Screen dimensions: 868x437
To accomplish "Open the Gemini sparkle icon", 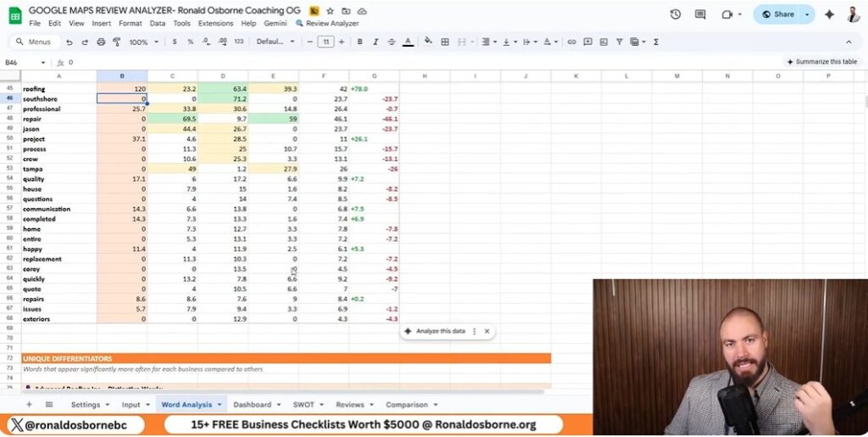I will tap(829, 15).
